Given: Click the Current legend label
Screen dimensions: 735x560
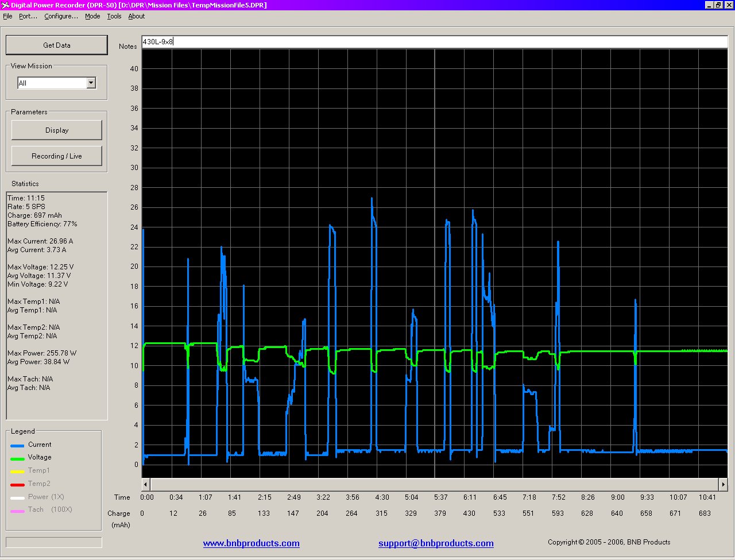Looking at the screenshot, I should (x=40, y=445).
